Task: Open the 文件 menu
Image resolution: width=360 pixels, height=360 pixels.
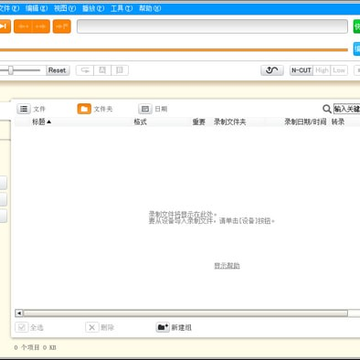Action: (9, 9)
